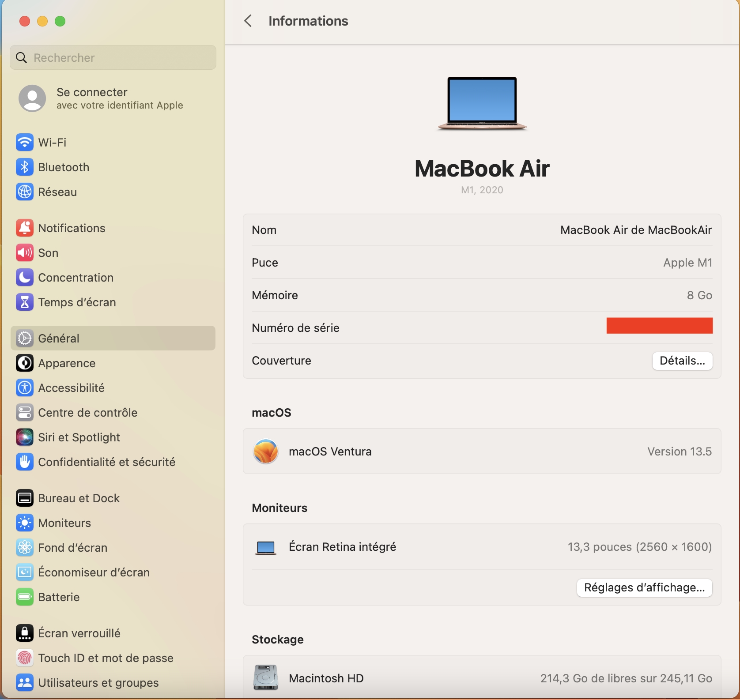Click the Touch ID fingerprint icon

coord(25,658)
